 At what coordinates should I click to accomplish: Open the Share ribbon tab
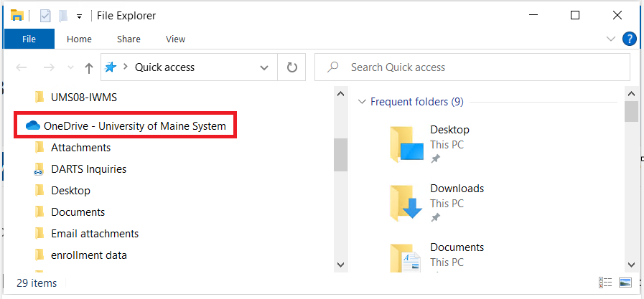[x=129, y=39]
